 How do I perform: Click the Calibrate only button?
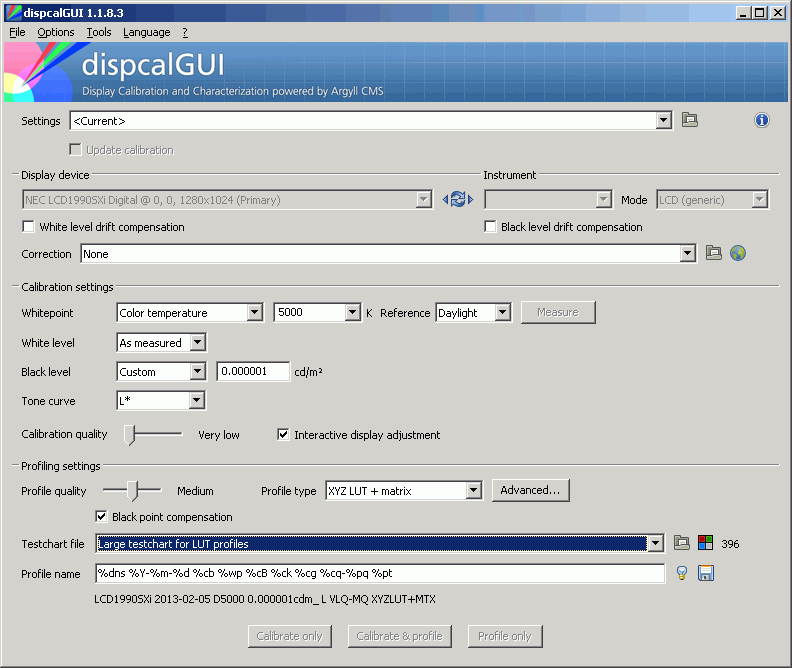click(289, 636)
